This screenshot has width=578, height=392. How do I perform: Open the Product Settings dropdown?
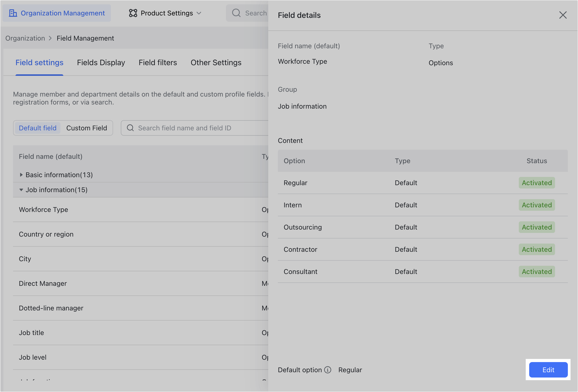(199, 13)
